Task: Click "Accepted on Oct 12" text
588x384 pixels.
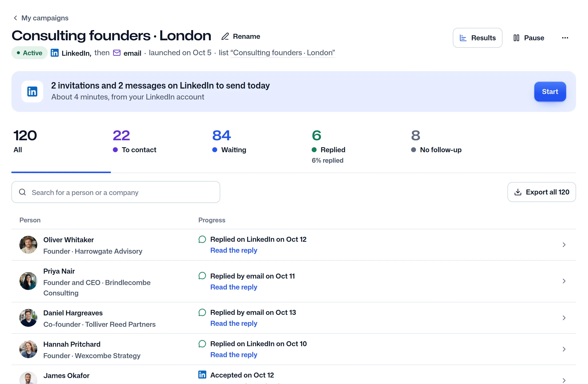Action: (x=242, y=375)
